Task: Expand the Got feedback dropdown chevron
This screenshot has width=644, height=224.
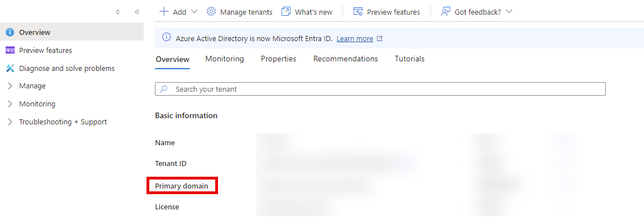Action: coord(509,11)
